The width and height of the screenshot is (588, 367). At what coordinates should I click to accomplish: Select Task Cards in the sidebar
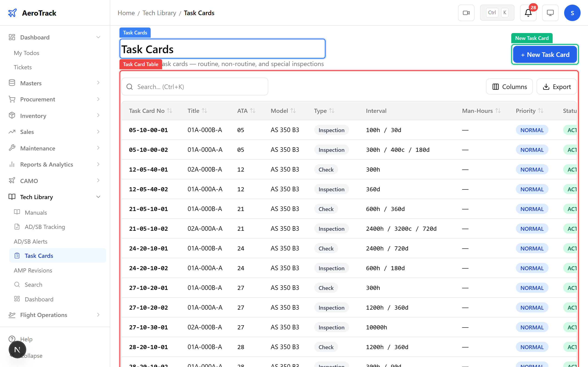click(39, 256)
